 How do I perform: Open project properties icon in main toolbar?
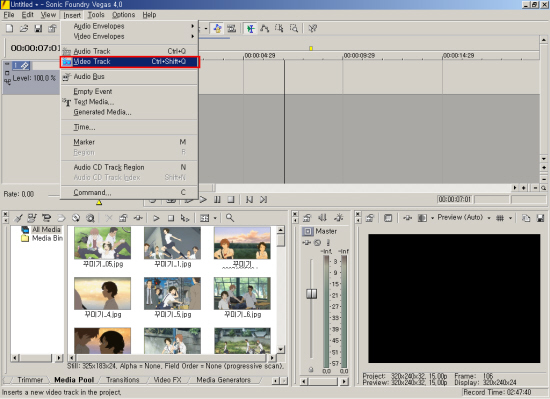pyautogui.click(x=52, y=28)
